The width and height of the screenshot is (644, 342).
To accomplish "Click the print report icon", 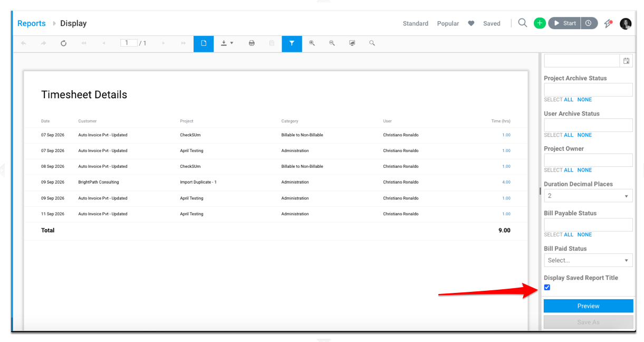I will click(252, 43).
